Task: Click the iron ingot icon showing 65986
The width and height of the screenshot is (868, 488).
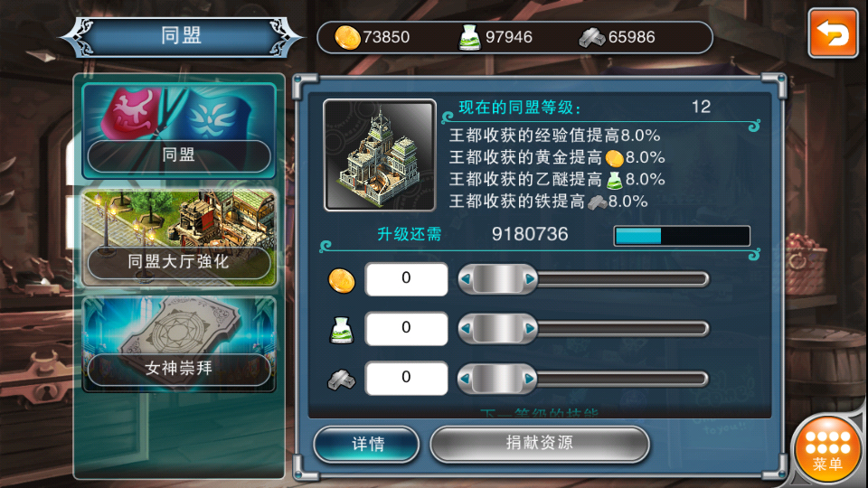Action: click(x=591, y=38)
